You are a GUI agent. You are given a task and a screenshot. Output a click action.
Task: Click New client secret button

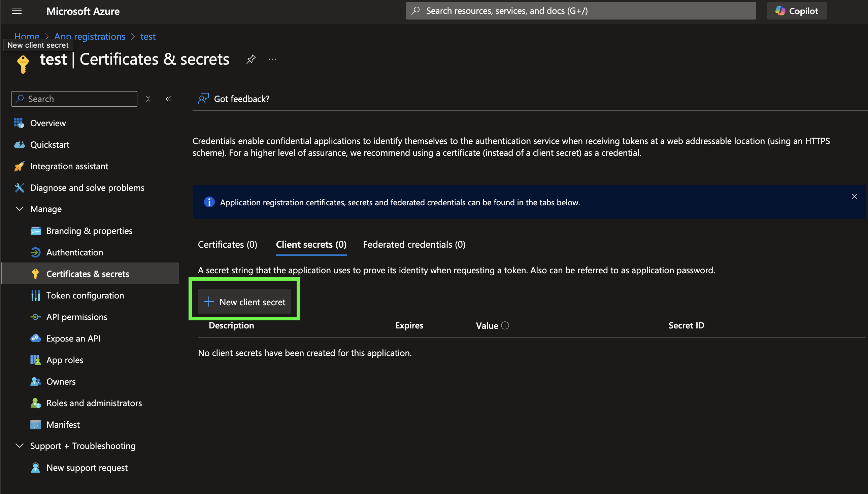coord(244,302)
